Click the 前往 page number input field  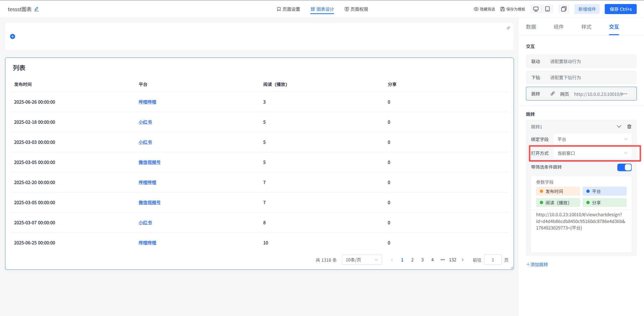tap(493, 260)
